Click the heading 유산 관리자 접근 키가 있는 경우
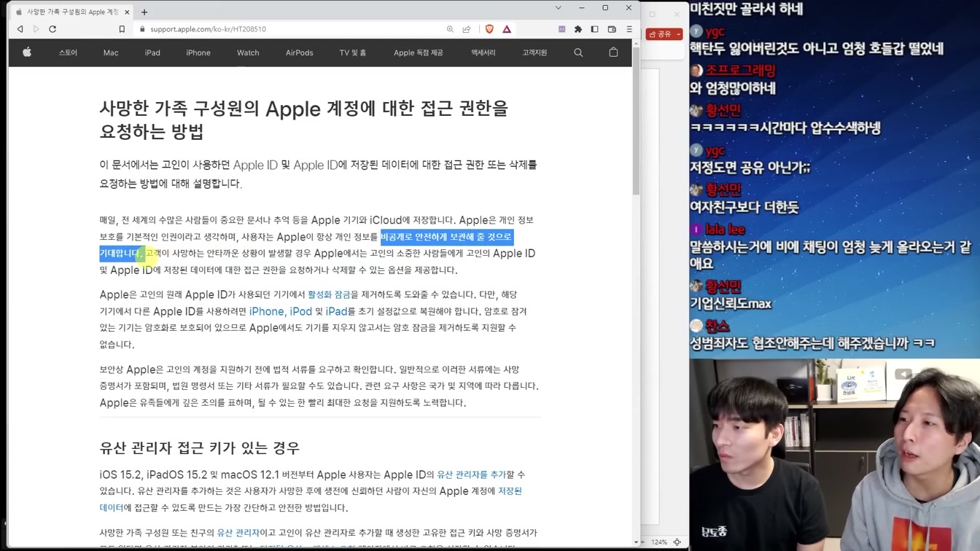Screen dimensions: 980x551 click(200, 448)
